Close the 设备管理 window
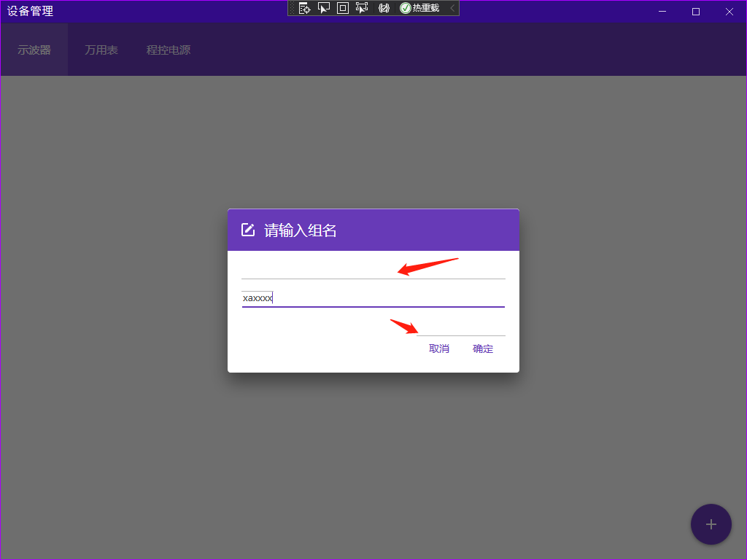The image size is (747, 560). 729,12
